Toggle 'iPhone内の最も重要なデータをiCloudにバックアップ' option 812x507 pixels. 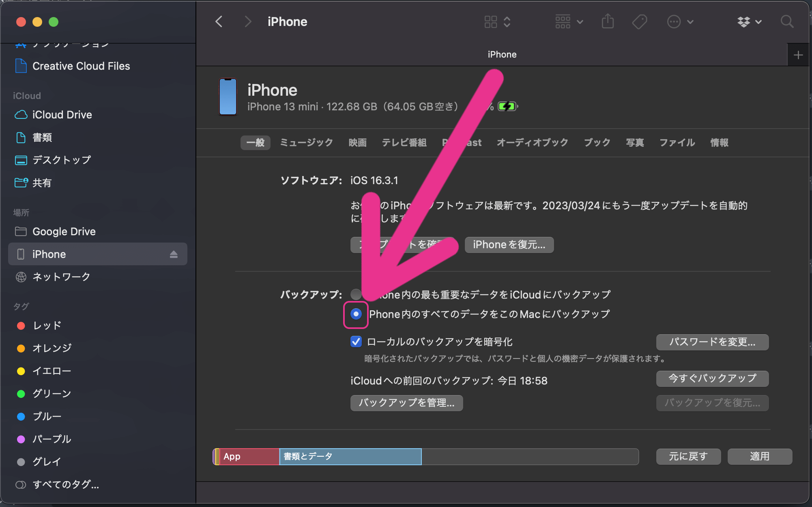pos(357,294)
